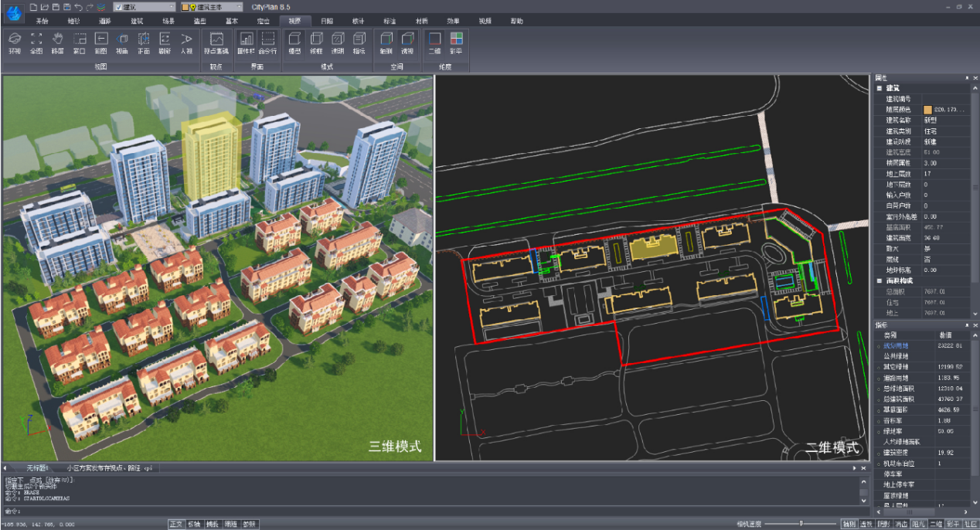Viewport: 980px width, 530px height.
Task: Toggle 正交 ortho mode in status bar
Action: coord(178,525)
